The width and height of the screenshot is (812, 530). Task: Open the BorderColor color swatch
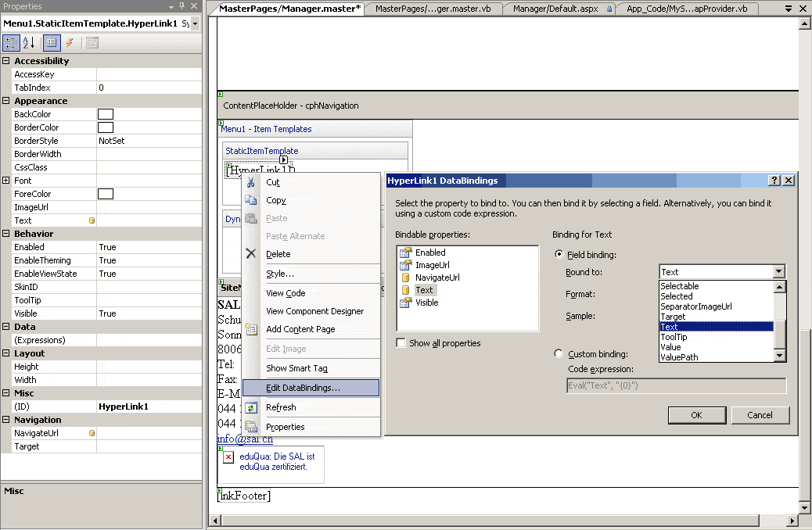pyautogui.click(x=106, y=127)
